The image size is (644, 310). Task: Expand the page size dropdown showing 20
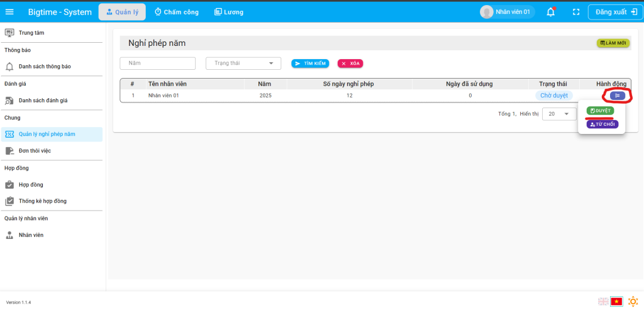(x=559, y=114)
